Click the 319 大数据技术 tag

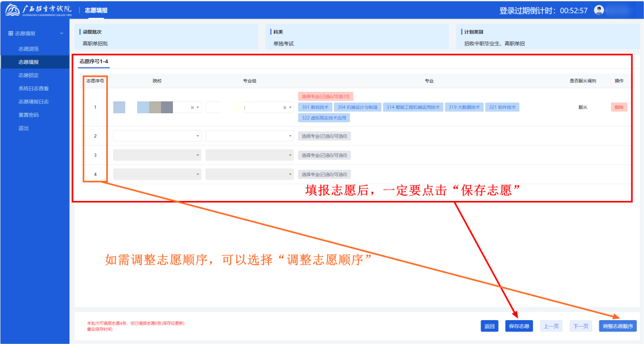click(x=465, y=107)
